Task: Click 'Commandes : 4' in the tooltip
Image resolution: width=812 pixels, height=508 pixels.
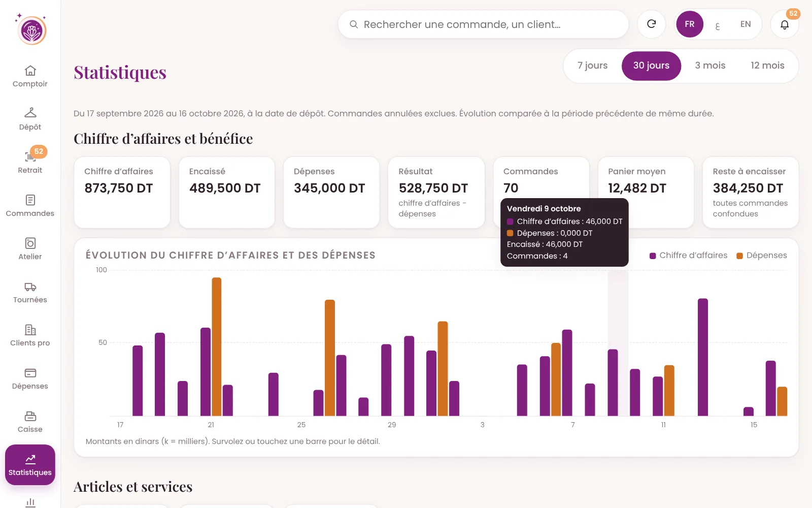Action: (x=537, y=256)
